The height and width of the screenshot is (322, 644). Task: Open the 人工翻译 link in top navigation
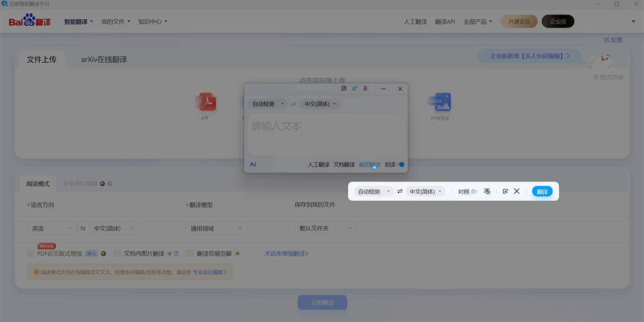pyautogui.click(x=415, y=22)
